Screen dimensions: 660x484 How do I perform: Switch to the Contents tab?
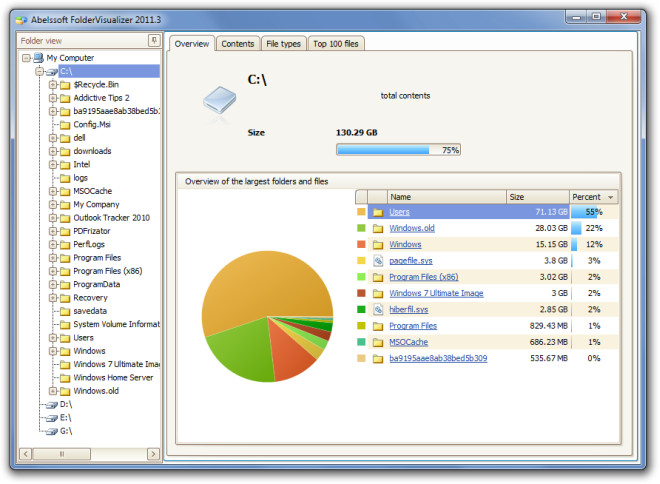pos(238,44)
